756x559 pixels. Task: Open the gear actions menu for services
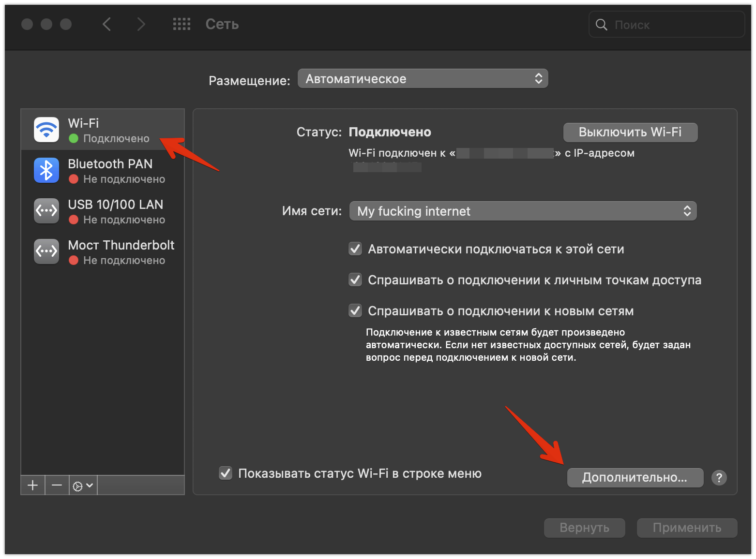(83, 485)
